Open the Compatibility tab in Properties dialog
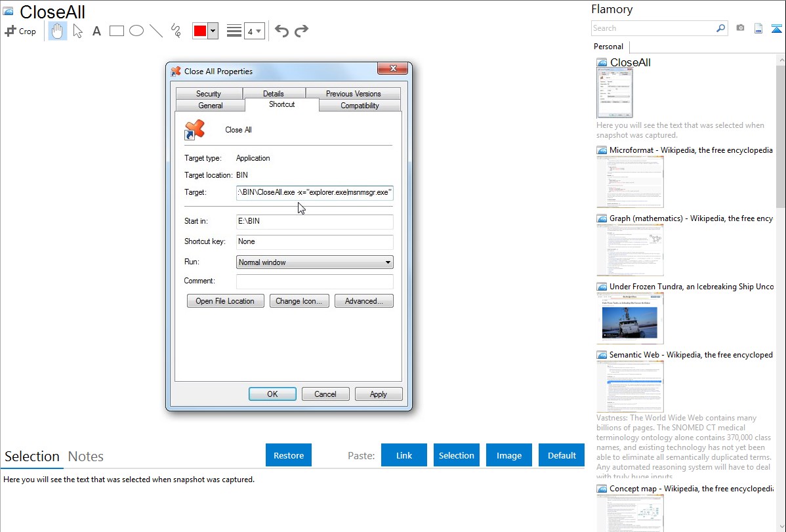 [x=360, y=106]
